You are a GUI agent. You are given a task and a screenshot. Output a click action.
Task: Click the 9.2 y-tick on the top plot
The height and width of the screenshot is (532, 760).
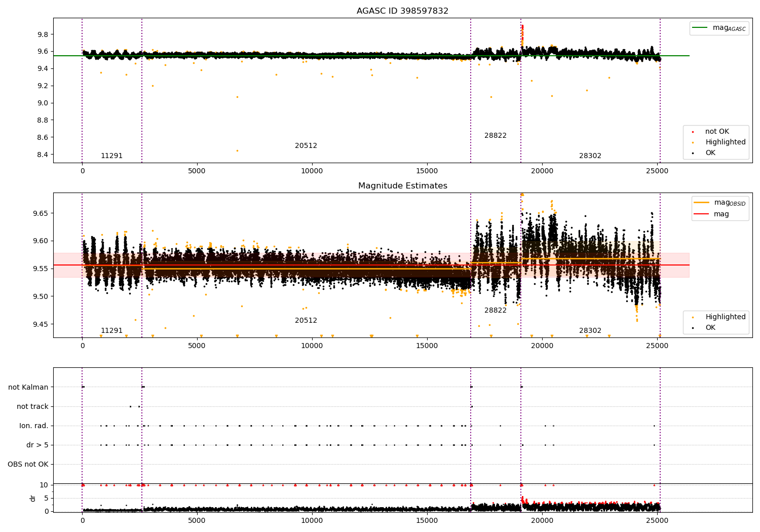pos(43,86)
